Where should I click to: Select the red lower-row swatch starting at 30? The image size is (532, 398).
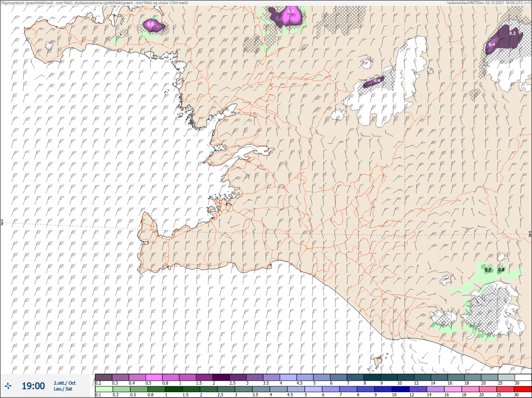click(x=523, y=389)
